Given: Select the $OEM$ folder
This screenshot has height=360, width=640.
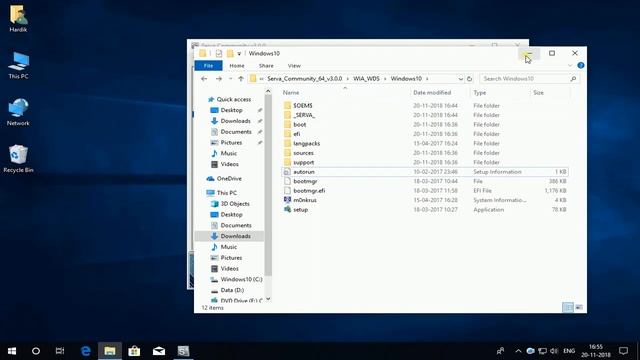Looking at the screenshot, I should click(302, 106).
